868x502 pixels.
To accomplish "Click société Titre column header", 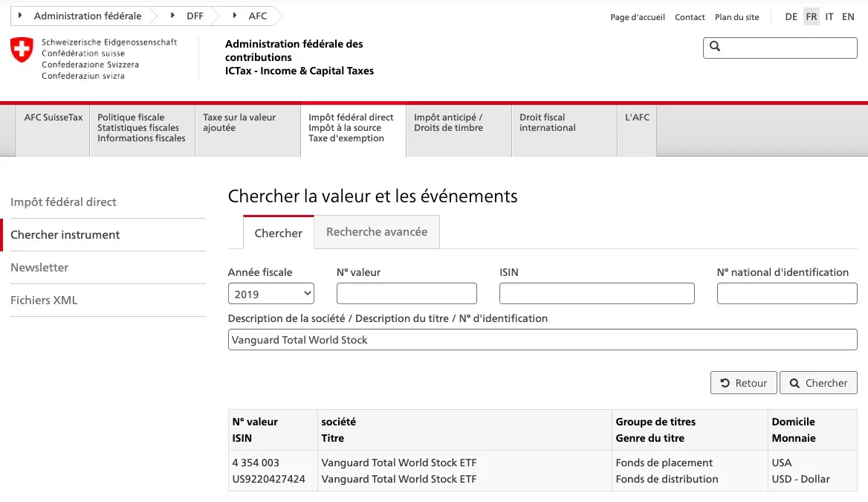I will (x=464, y=430).
